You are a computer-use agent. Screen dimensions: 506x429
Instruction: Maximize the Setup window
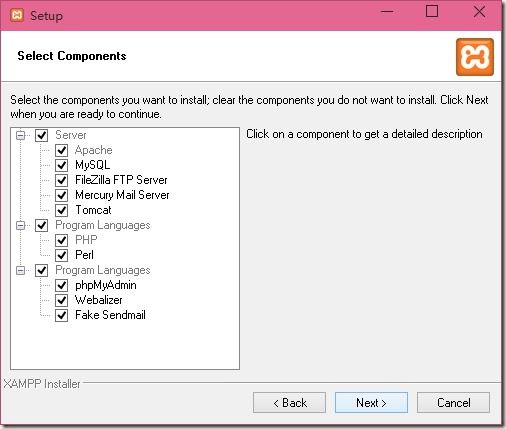click(x=432, y=12)
